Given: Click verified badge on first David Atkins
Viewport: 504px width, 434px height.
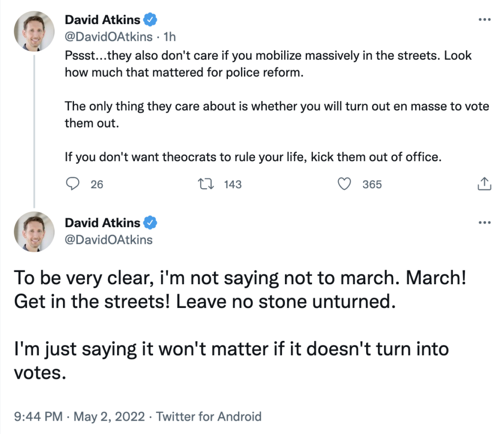Looking at the screenshot, I should point(151,20).
